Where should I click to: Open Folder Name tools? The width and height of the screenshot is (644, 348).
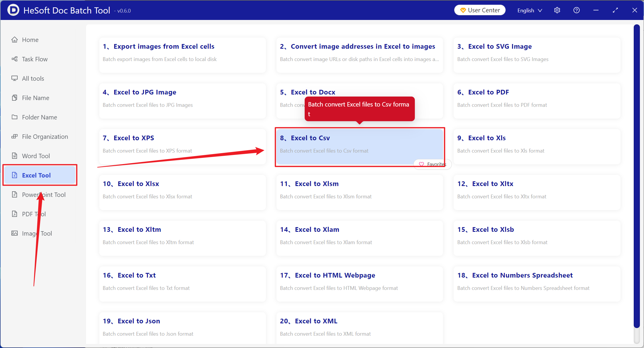point(40,117)
